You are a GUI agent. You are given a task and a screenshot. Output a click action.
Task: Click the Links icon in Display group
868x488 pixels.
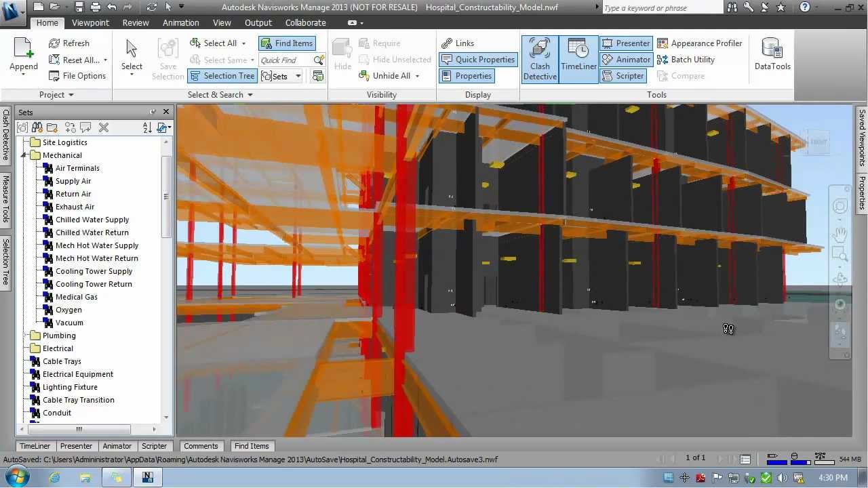[x=446, y=43]
